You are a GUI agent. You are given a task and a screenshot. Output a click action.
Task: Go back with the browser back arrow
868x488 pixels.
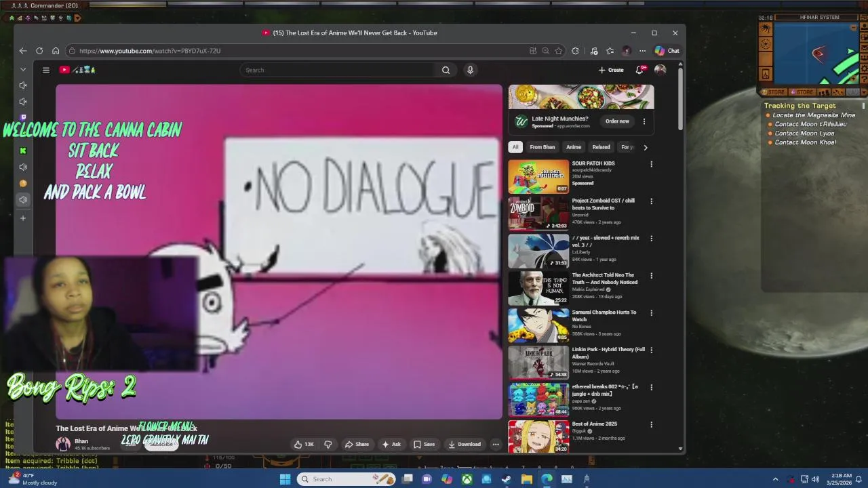[23, 51]
